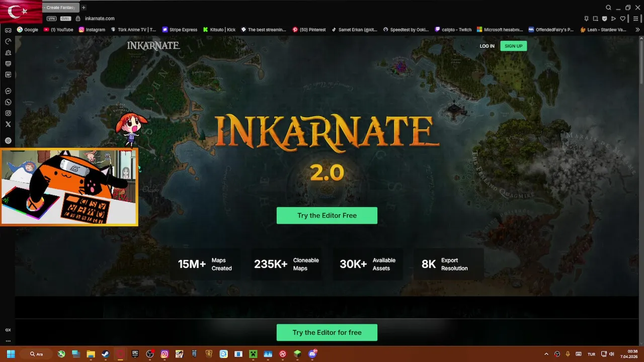Click the 235K+ Cloneable Maps stat
Image resolution: width=644 pixels, height=362 pixels.
tap(286, 264)
